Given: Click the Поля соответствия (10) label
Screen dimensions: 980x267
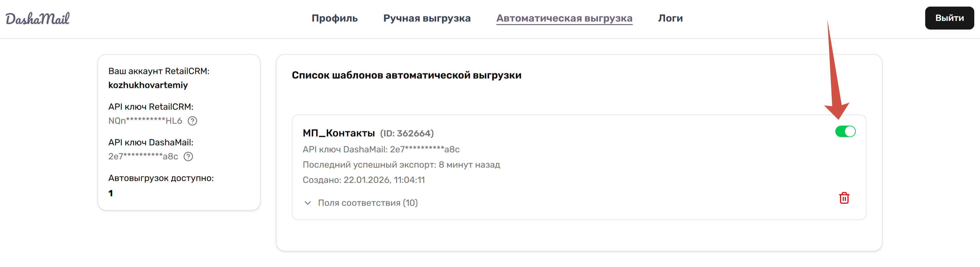Looking at the screenshot, I should (368, 203).
